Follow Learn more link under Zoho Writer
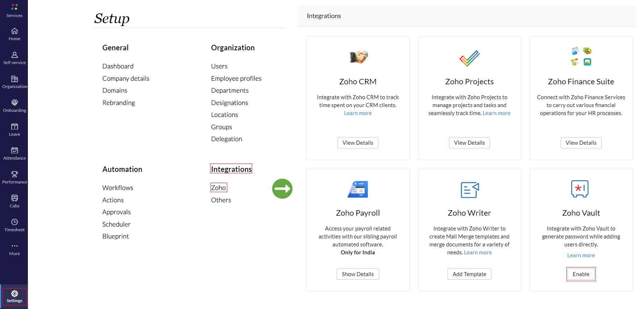The width and height of the screenshot is (644, 309). click(x=478, y=253)
